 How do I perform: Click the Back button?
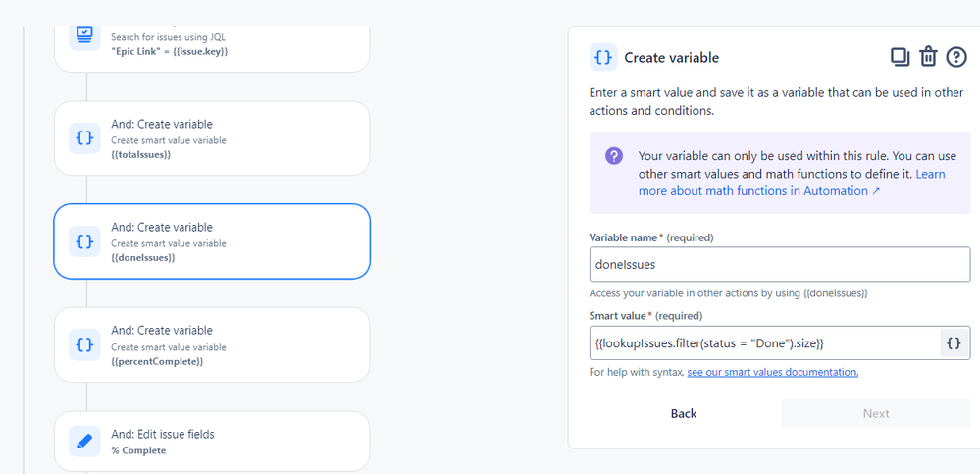tap(684, 413)
